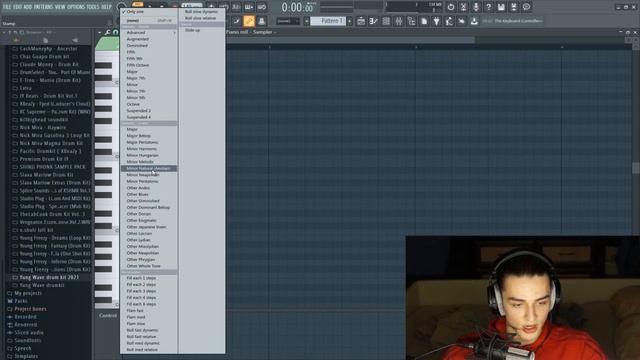The image size is (640, 360).
Task: Choose Fifth Octave chord entry
Action: point(149,65)
